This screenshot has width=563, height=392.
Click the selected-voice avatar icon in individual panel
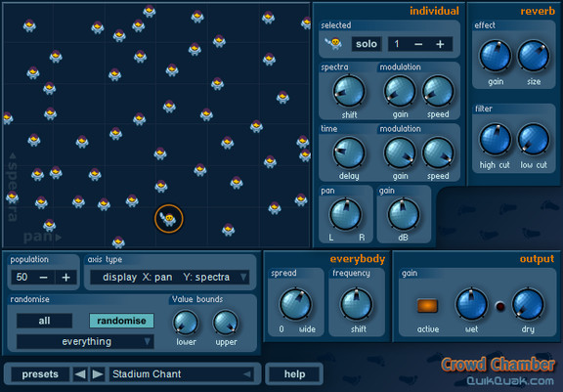point(333,44)
